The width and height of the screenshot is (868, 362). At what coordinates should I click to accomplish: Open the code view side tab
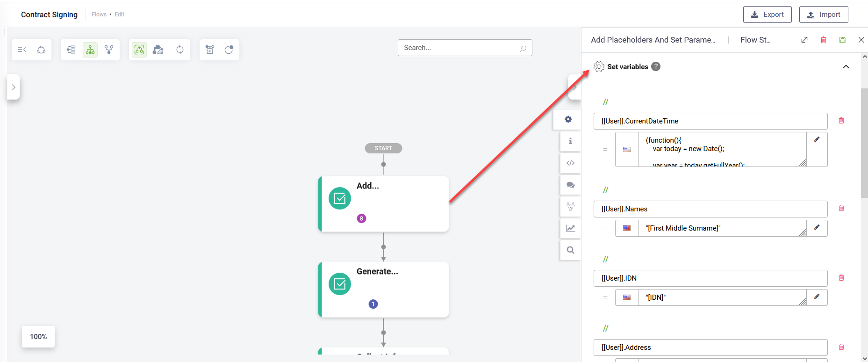coord(570,163)
